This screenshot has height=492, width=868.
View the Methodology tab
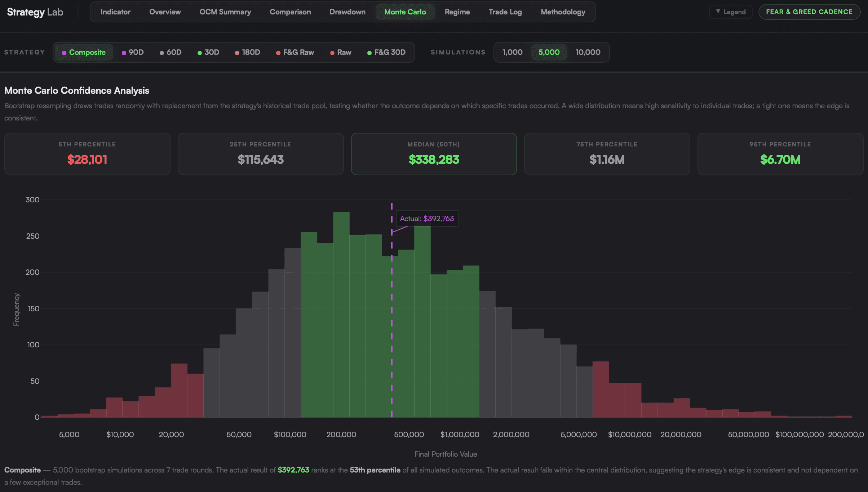tap(563, 12)
